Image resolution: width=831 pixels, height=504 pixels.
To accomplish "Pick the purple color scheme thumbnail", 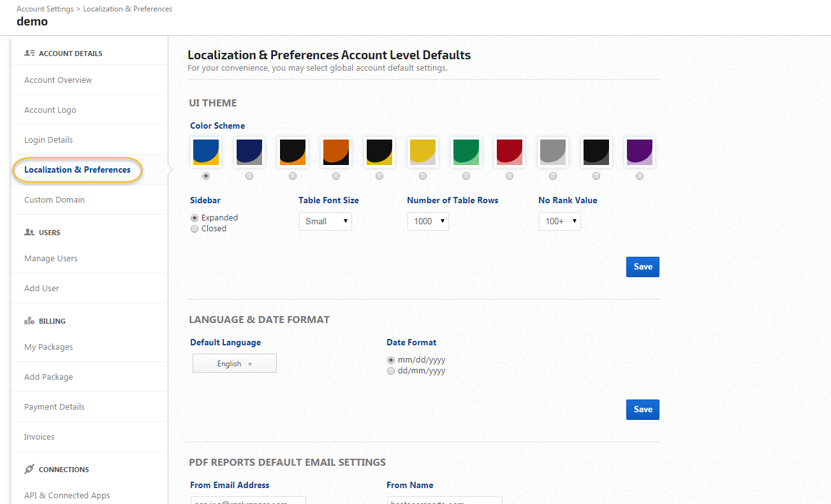I will (x=640, y=152).
